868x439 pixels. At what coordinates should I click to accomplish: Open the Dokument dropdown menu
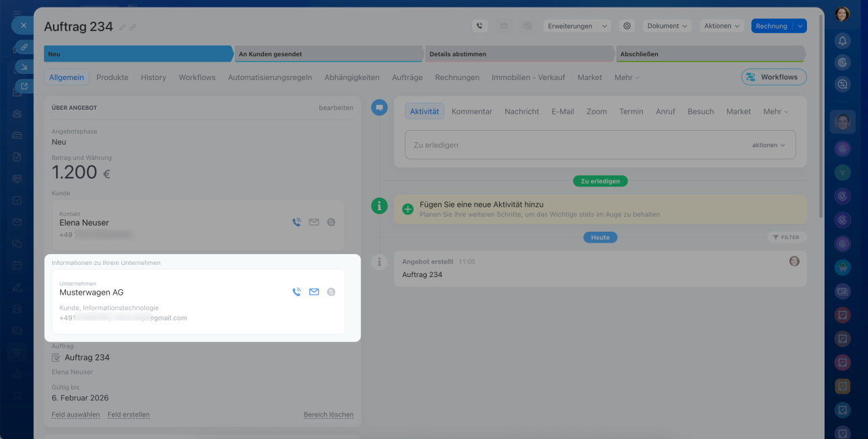coord(667,26)
